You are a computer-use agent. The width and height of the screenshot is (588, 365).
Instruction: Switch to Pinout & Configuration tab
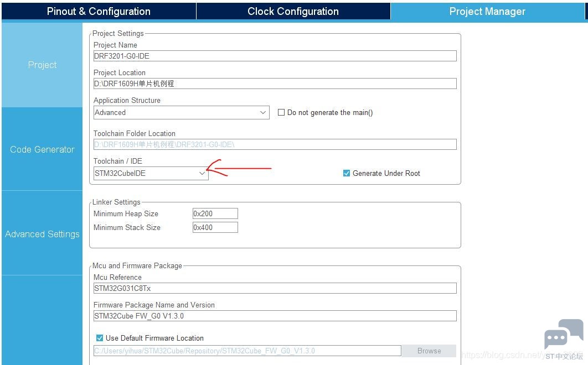coord(99,11)
